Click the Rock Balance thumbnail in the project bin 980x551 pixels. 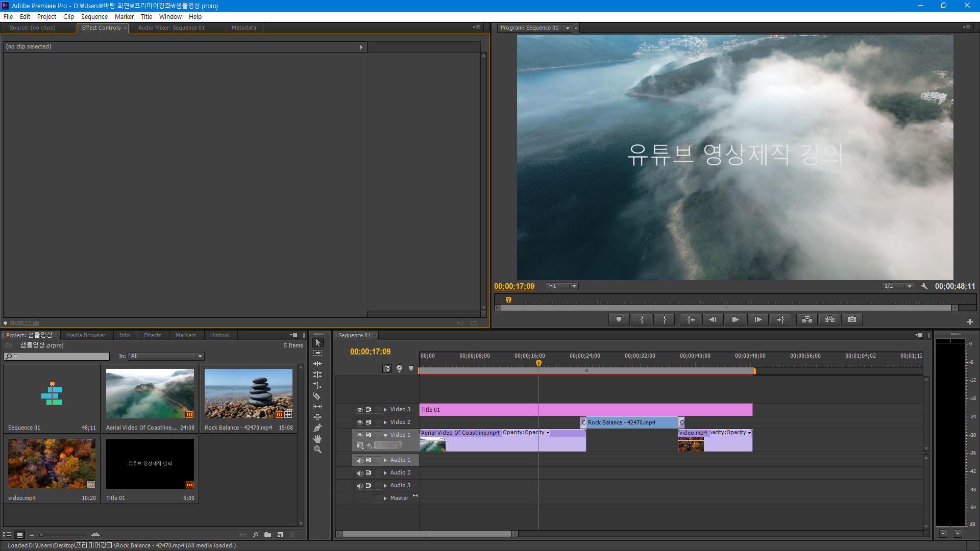click(248, 393)
